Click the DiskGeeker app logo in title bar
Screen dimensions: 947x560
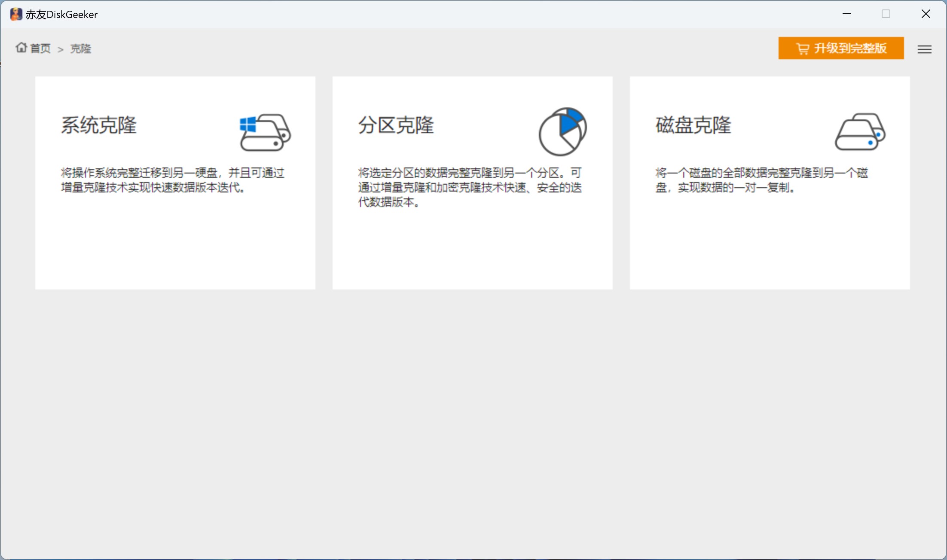click(x=16, y=14)
